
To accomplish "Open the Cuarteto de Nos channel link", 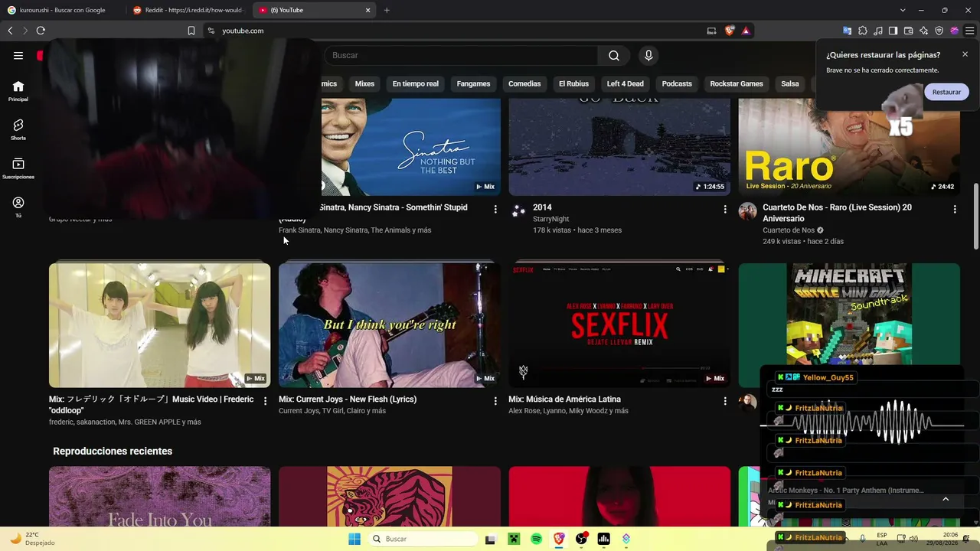I will point(789,230).
